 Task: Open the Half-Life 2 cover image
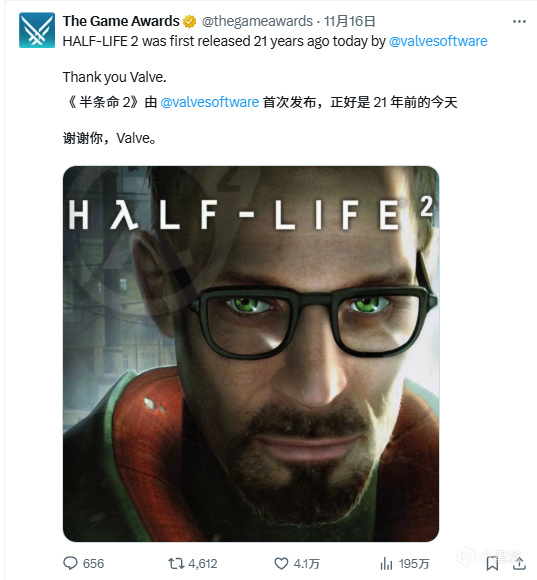pyautogui.click(x=251, y=354)
